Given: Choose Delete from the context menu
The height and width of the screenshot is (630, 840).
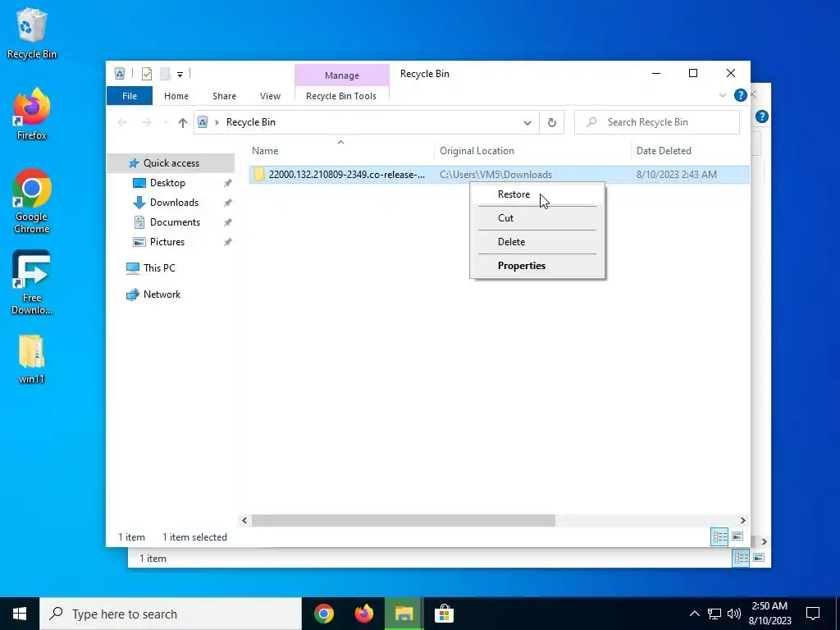Looking at the screenshot, I should (x=537, y=242).
